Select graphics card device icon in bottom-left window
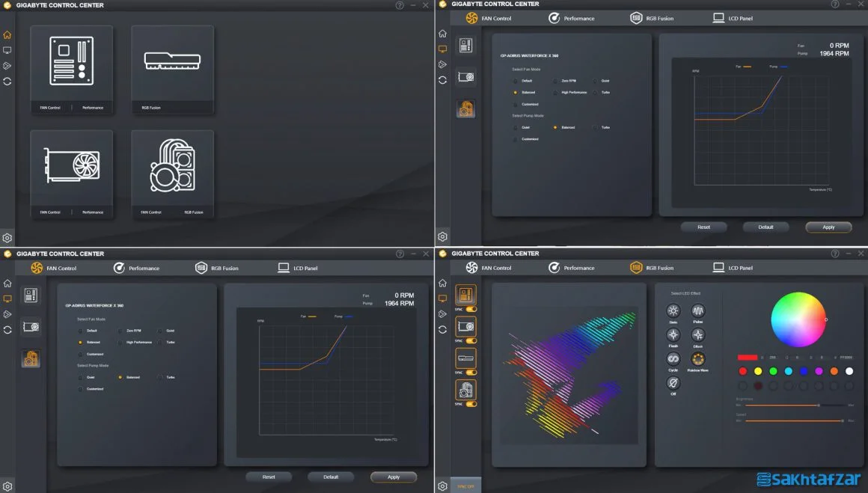Viewport: 868px width, 493px height. pos(31,326)
